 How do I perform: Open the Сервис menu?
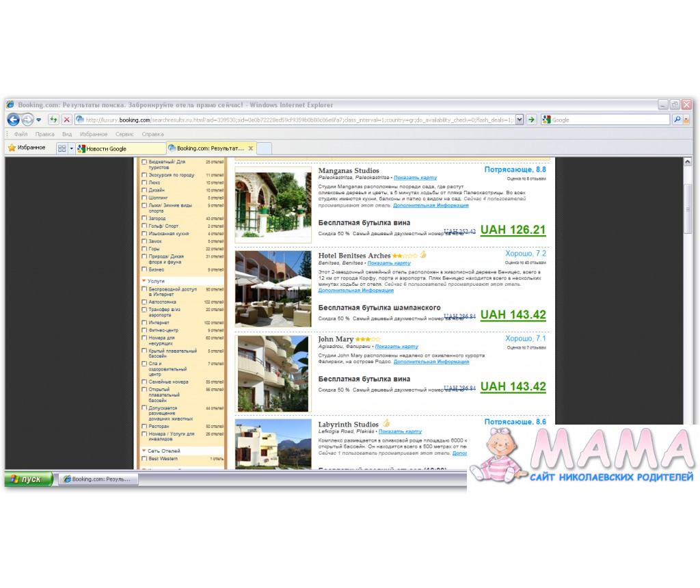[124, 135]
